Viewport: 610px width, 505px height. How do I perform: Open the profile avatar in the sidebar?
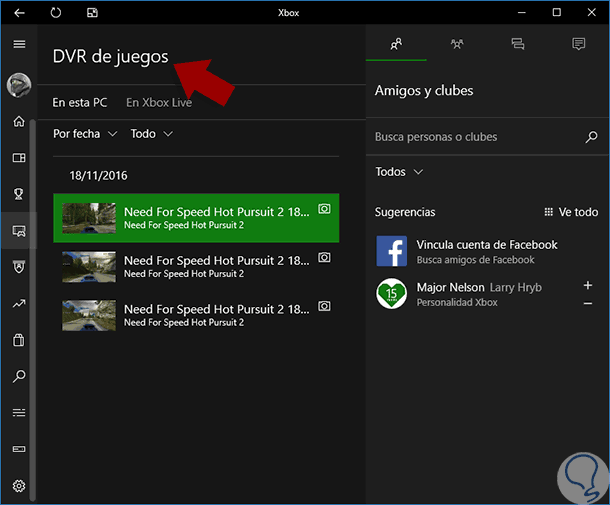(x=19, y=85)
